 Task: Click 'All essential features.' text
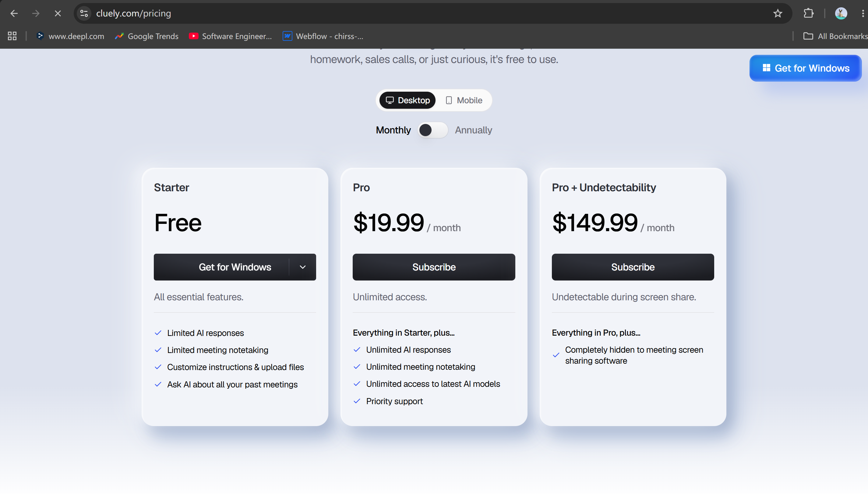point(199,297)
